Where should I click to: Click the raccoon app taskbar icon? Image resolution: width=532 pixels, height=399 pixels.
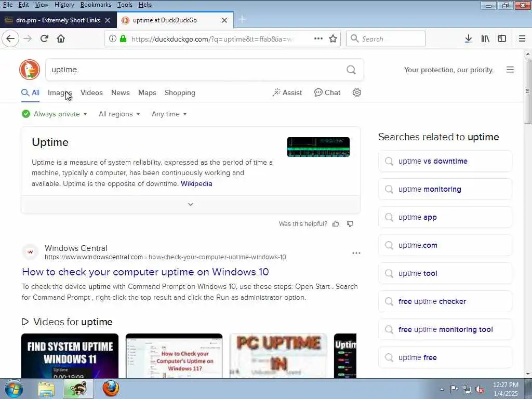tap(79, 389)
